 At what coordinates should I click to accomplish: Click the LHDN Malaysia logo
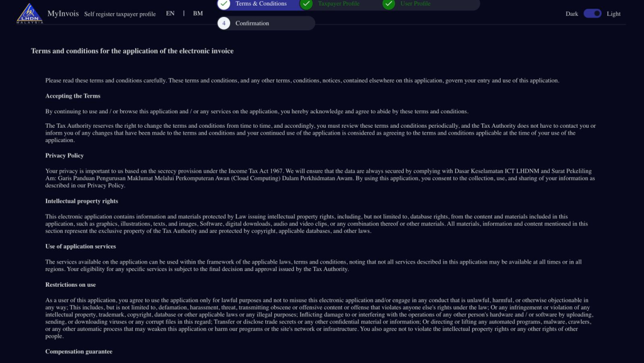pyautogui.click(x=30, y=14)
